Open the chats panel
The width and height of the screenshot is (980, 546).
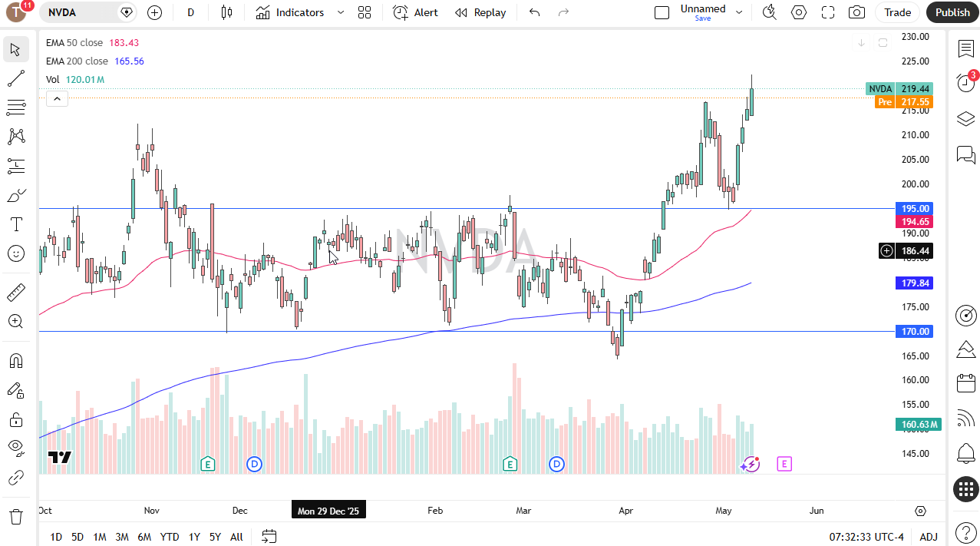pyautogui.click(x=965, y=155)
